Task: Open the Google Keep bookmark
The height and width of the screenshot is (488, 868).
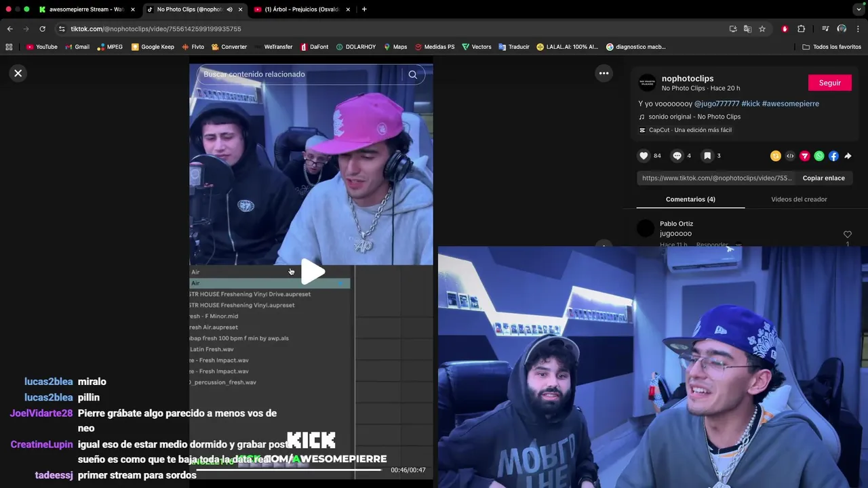Action: [x=153, y=47]
